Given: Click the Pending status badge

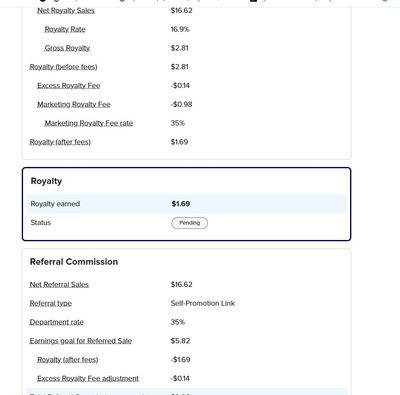Looking at the screenshot, I should tap(190, 223).
